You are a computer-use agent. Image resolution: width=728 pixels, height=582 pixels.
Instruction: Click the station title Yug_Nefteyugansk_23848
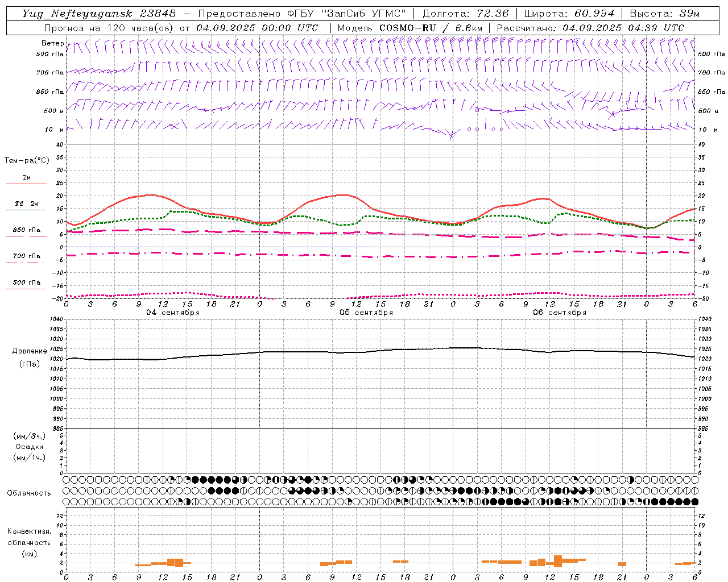tap(99, 14)
